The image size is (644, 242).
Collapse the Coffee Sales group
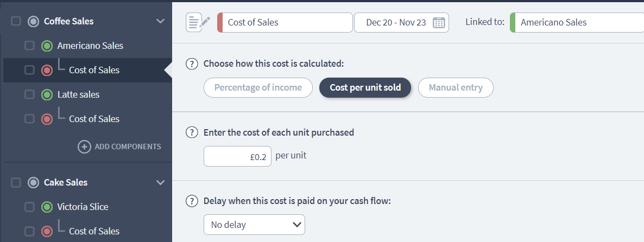pos(160,21)
